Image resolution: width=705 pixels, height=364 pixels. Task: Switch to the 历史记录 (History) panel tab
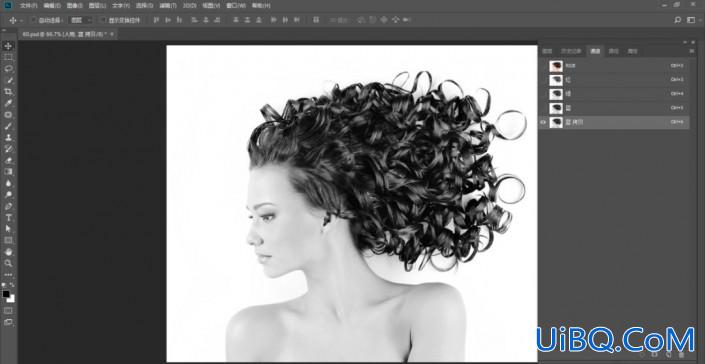point(570,51)
